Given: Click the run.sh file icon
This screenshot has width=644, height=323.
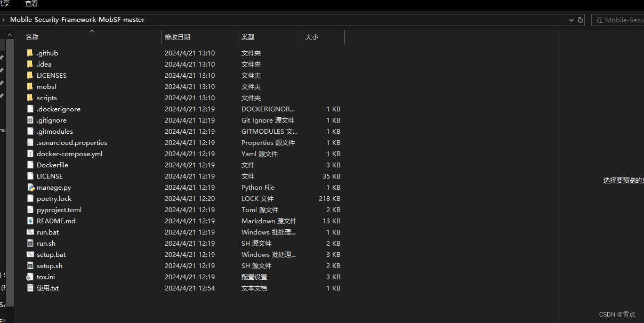Looking at the screenshot, I should pos(30,243).
